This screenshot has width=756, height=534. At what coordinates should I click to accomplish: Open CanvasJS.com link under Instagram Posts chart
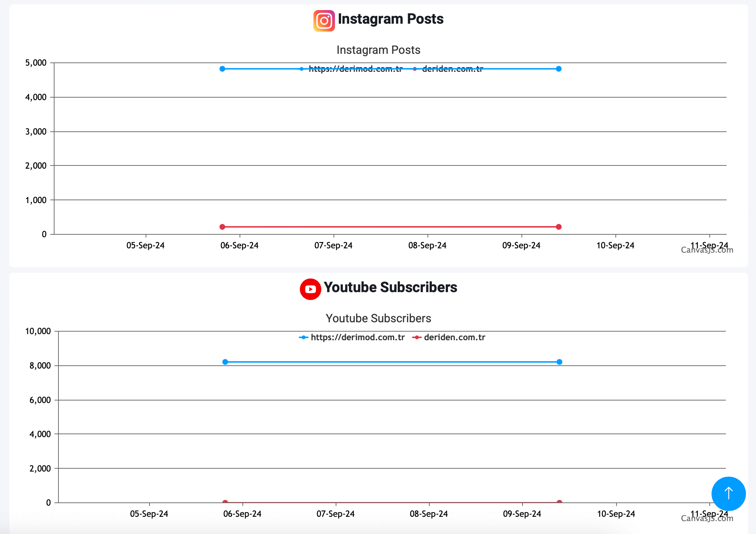tap(707, 250)
